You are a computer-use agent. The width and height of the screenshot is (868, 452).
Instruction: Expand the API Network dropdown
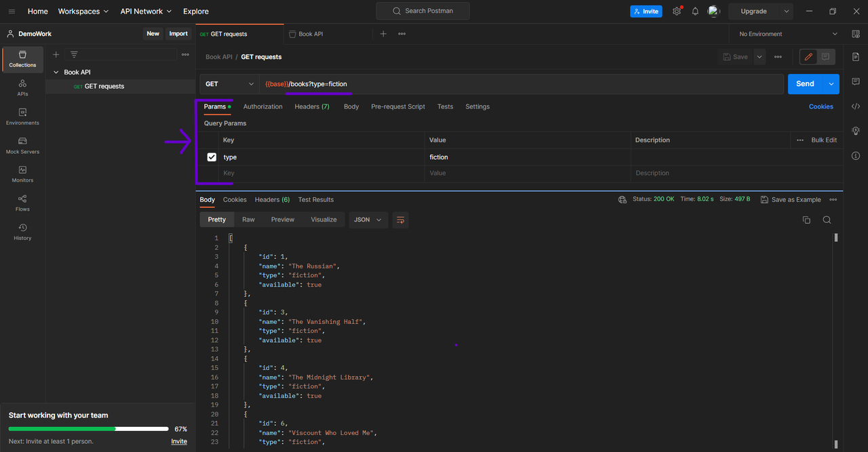click(146, 12)
